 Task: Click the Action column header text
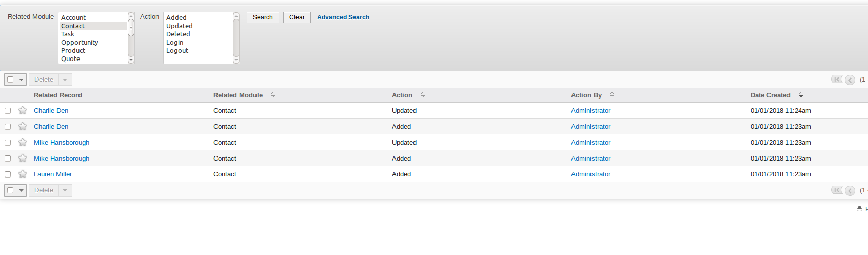point(402,95)
